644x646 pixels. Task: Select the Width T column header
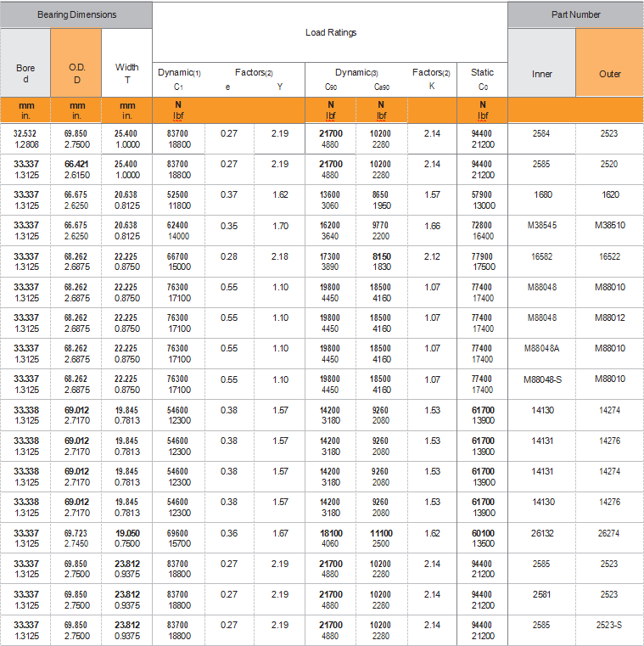(126, 73)
